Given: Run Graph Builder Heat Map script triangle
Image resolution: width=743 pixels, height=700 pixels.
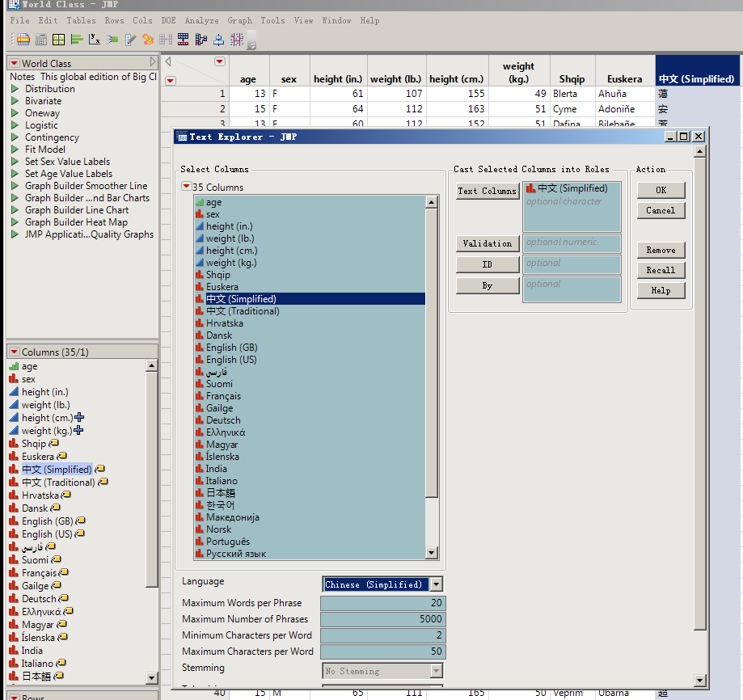Looking at the screenshot, I should [x=15, y=222].
